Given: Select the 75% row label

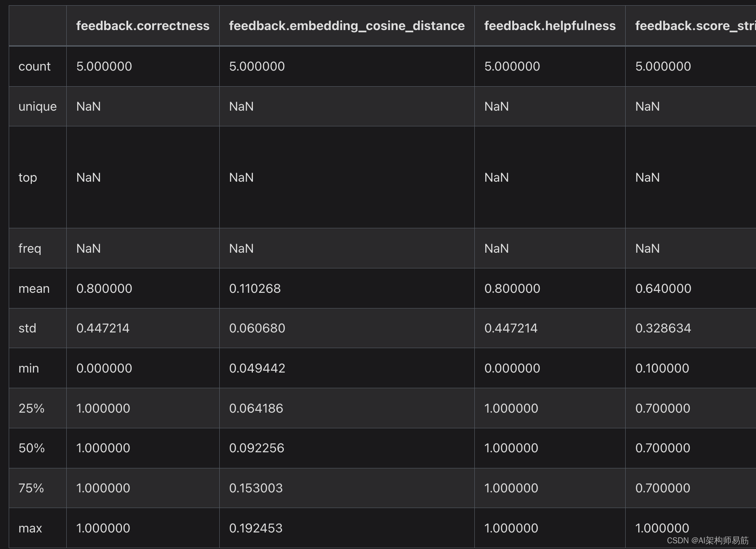Looking at the screenshot, I should click(x=31, y=488).
